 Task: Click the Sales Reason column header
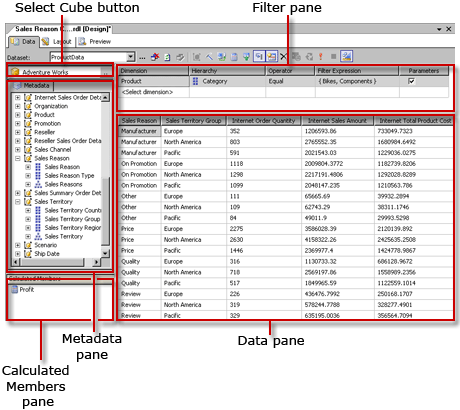click(x=139, y=121)
